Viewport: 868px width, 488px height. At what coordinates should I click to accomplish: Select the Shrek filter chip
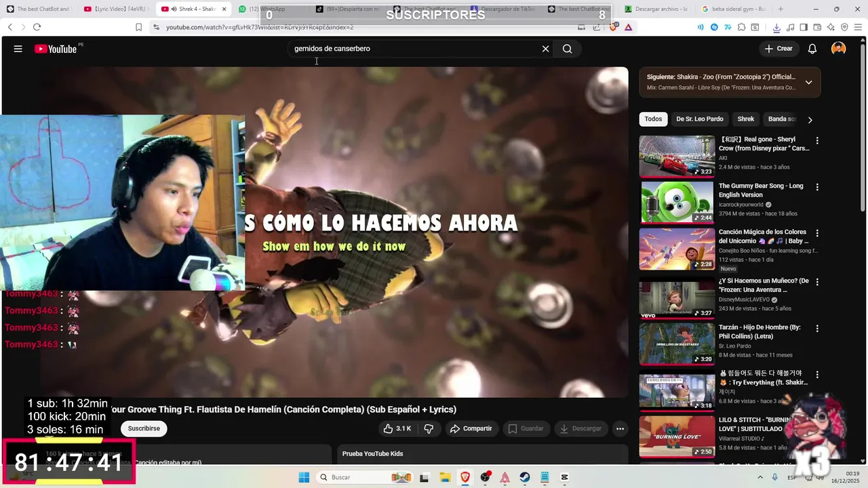746,119
